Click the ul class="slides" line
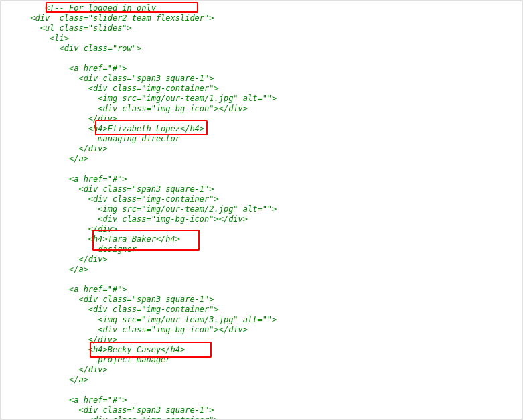 pos(86,27)
